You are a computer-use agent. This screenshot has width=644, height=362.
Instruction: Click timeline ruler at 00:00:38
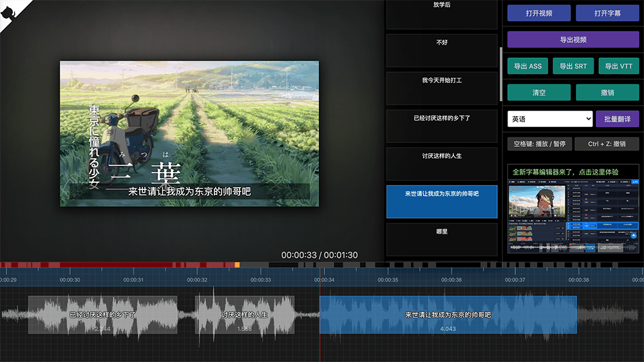click(x=579, y=280)
